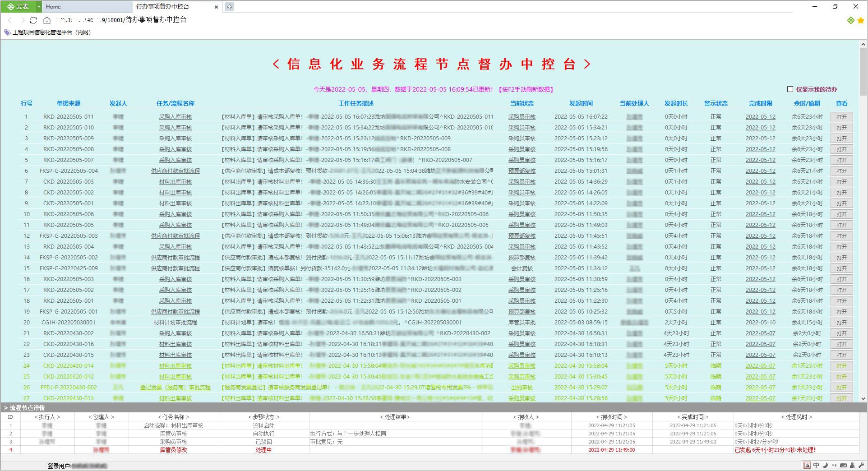Click deadline 2022-05-10 link in row 20

(761, 323)
